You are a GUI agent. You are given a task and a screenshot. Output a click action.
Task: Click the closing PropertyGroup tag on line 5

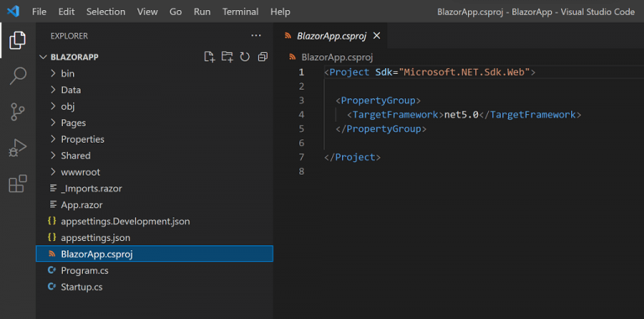[382, 128]
